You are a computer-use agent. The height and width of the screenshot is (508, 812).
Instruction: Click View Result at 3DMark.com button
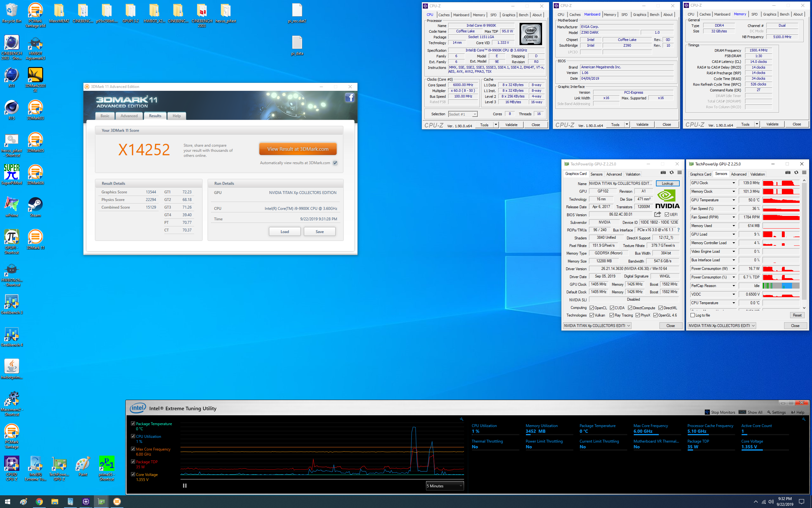pyautogui.click(x=298, y=149)
